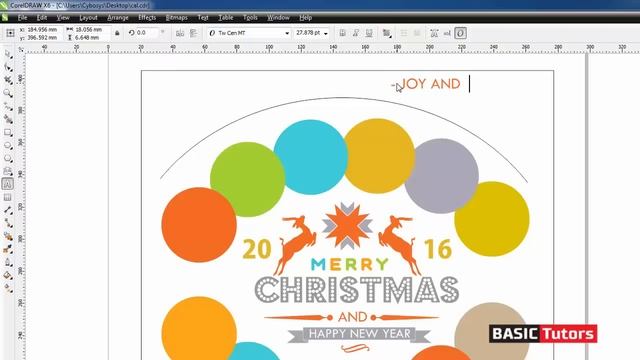Open the Edit menu
This screenshot has height=360, width=640.
pos(42,18)
